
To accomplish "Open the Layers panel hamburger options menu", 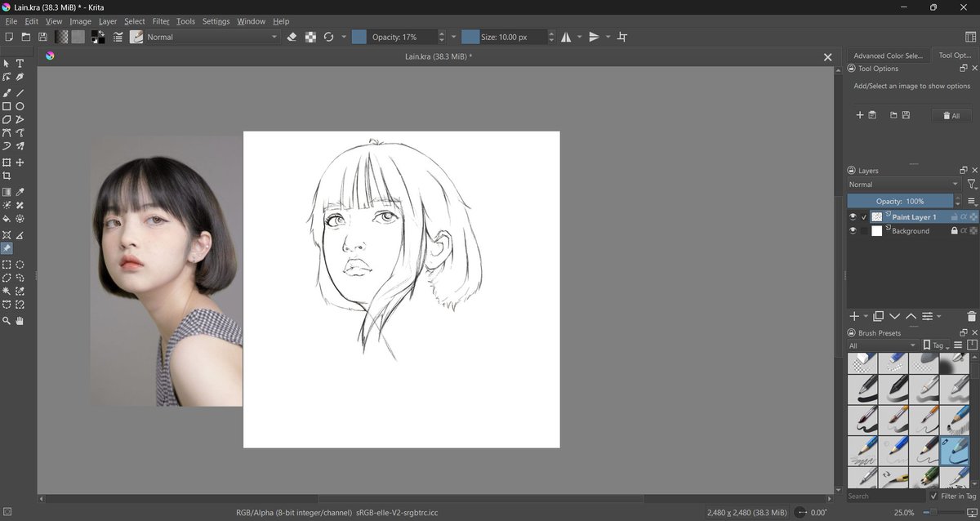I will (971, 201).
